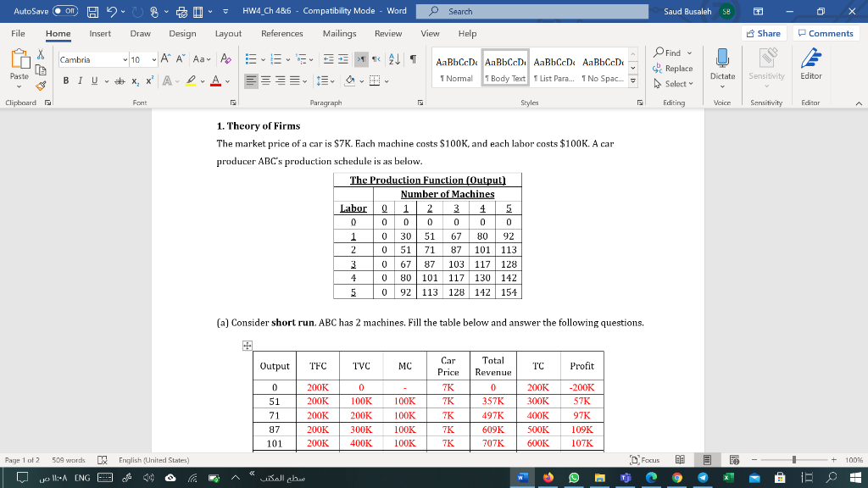This screenshot has height=488, width=868.
Task: Click the 509 words count in status bar
Action: coord(69,460)
